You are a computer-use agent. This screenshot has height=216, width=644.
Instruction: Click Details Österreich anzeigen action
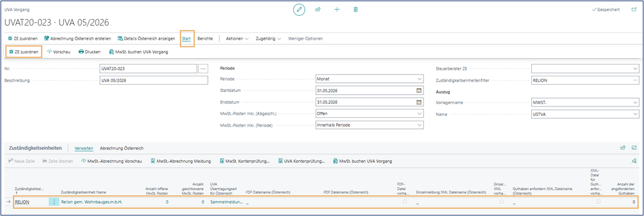pos(146,38)
